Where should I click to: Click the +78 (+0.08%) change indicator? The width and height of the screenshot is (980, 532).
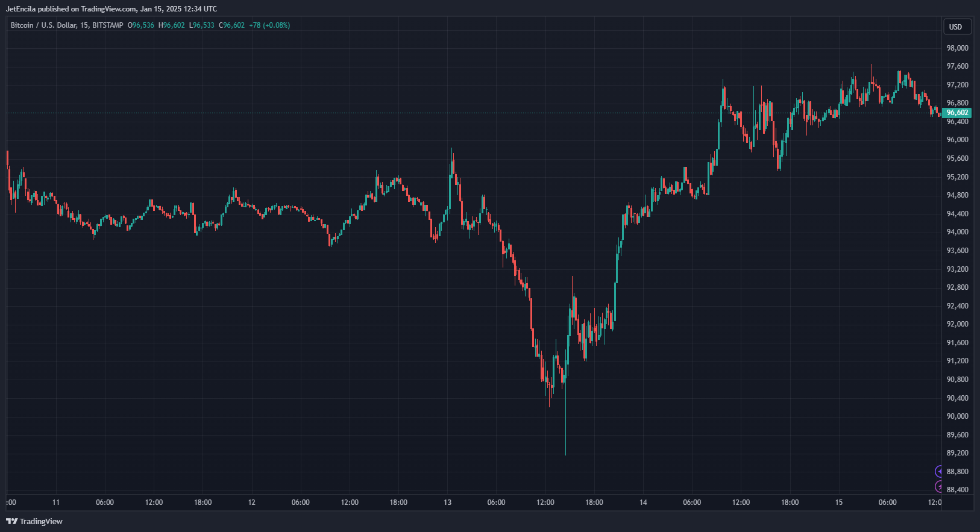[269, 25]
